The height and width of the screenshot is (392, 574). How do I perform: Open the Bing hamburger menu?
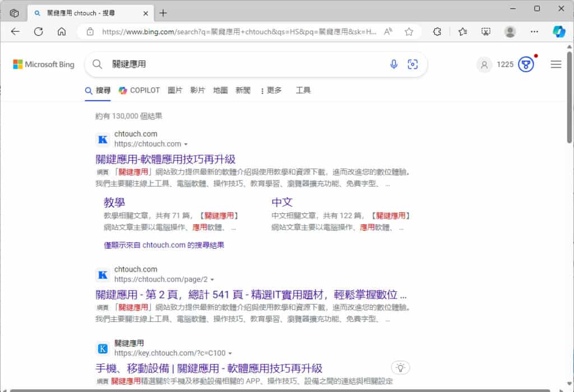556,64
